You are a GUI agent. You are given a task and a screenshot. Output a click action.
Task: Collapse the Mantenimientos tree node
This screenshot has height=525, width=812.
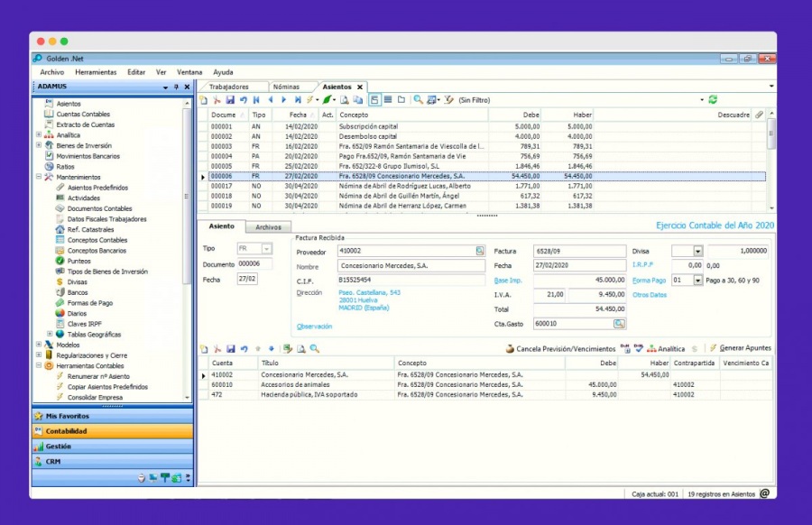click(39, 177)
